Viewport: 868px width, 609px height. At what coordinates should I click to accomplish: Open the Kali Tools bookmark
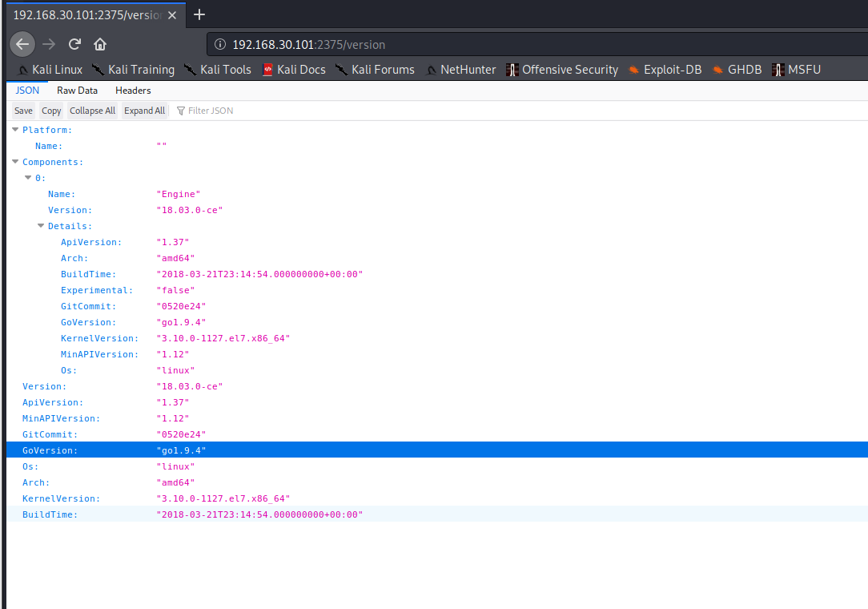(218, 70)
